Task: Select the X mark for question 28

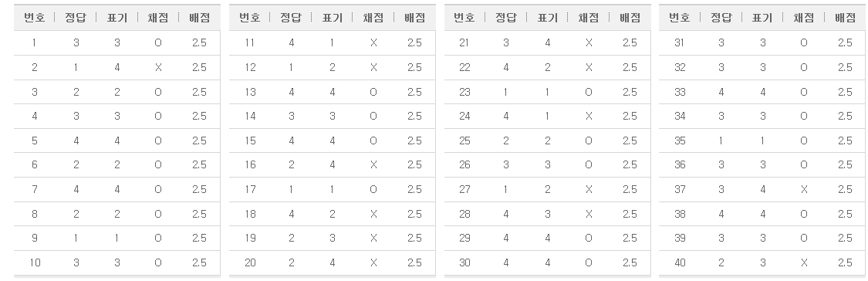Action: pos(589,213)
